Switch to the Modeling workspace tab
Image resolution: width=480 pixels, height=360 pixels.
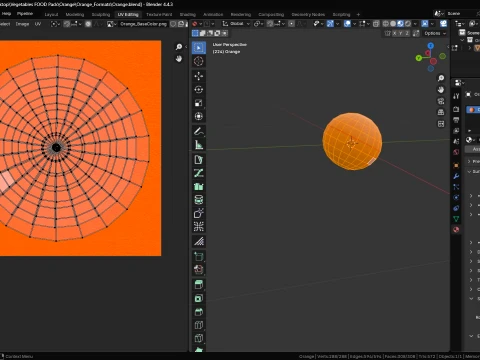[75, 14]
